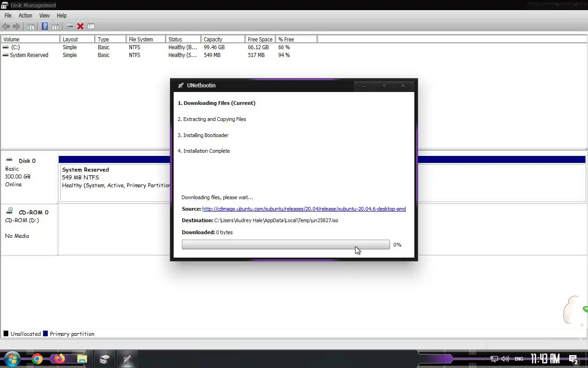
Task: Sort by the Type column header
Action: [110, 40]
